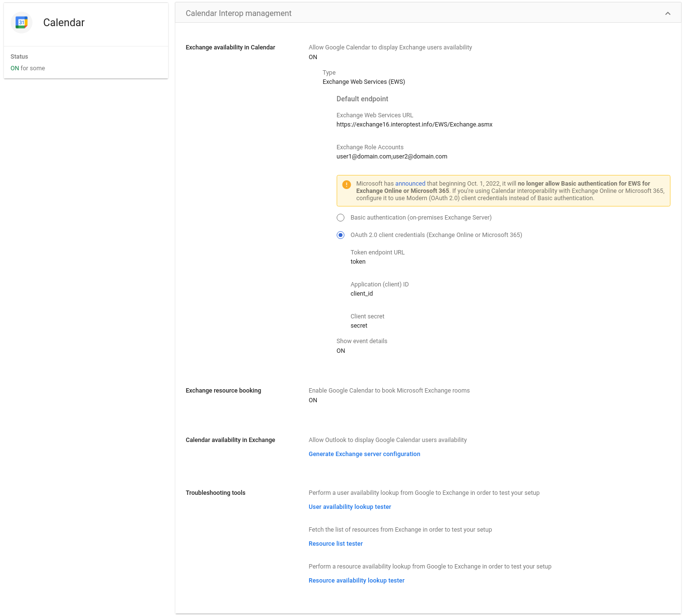The width and height of the screenshot is (684, 616).
Task: Click the Token endpoint URL label
Action: coord(377,253)
